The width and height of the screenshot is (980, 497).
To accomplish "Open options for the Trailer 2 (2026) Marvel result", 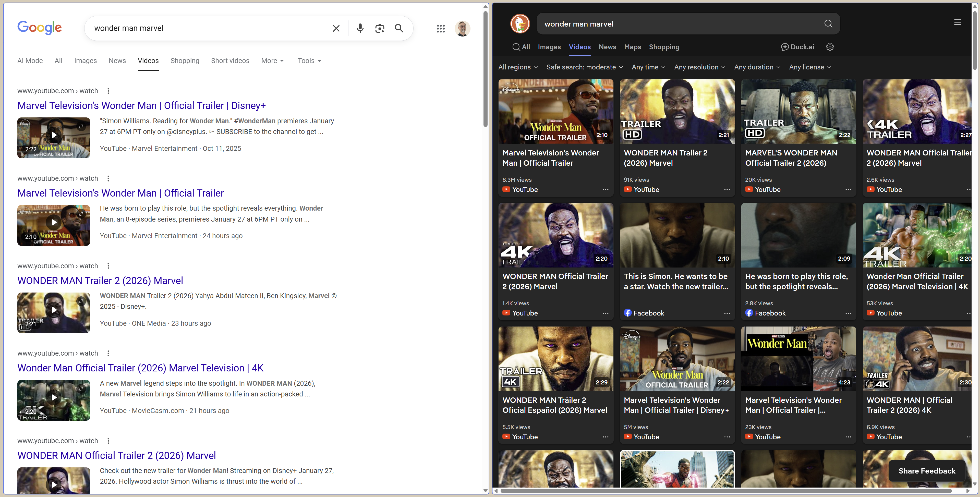I will pos(108,266).
